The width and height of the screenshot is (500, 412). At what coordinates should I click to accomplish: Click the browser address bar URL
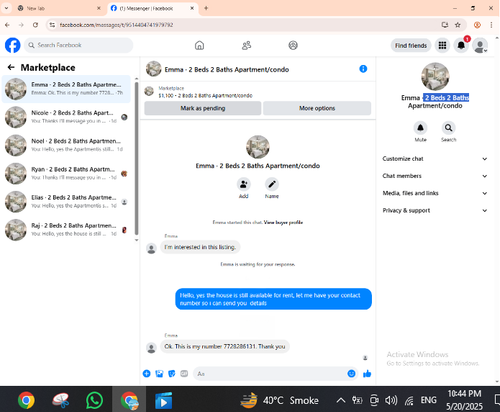coord(116,25)
